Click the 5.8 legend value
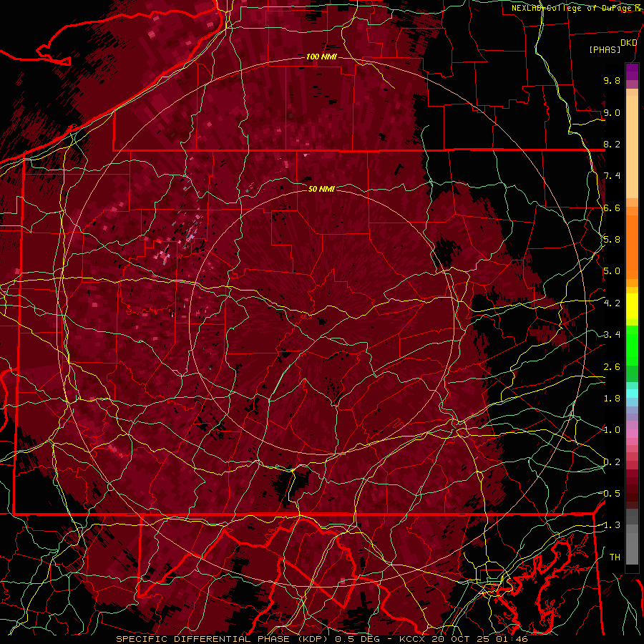 [612, 240]
